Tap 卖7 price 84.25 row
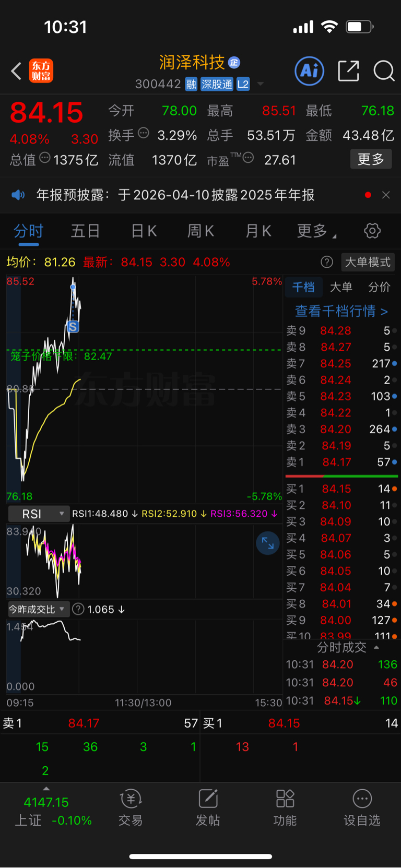This screenshot has width=401, height=868. coord(341,364)
